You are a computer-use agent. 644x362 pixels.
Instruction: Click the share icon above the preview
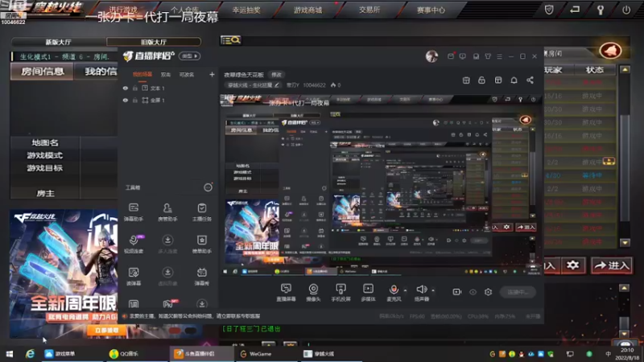click(x=530, y=80)
